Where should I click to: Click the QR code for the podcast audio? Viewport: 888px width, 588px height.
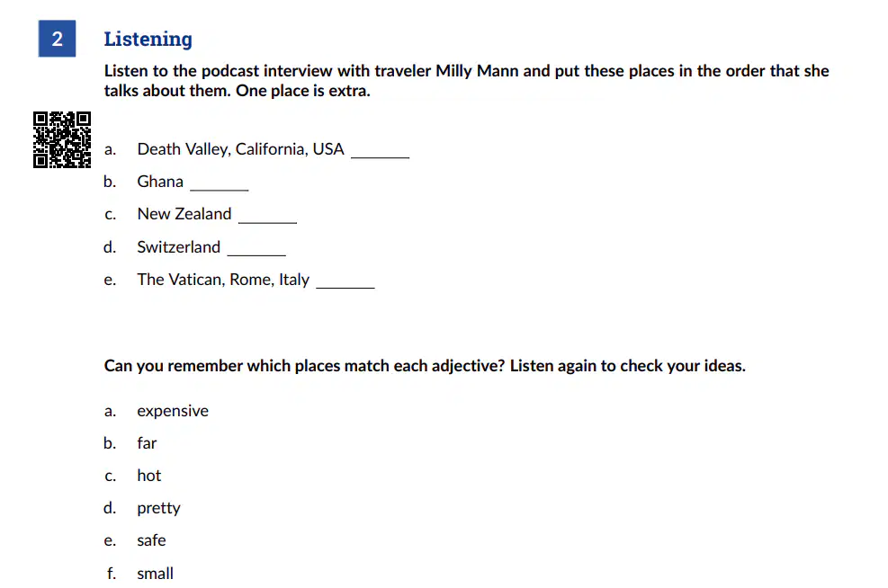[62, 139]
